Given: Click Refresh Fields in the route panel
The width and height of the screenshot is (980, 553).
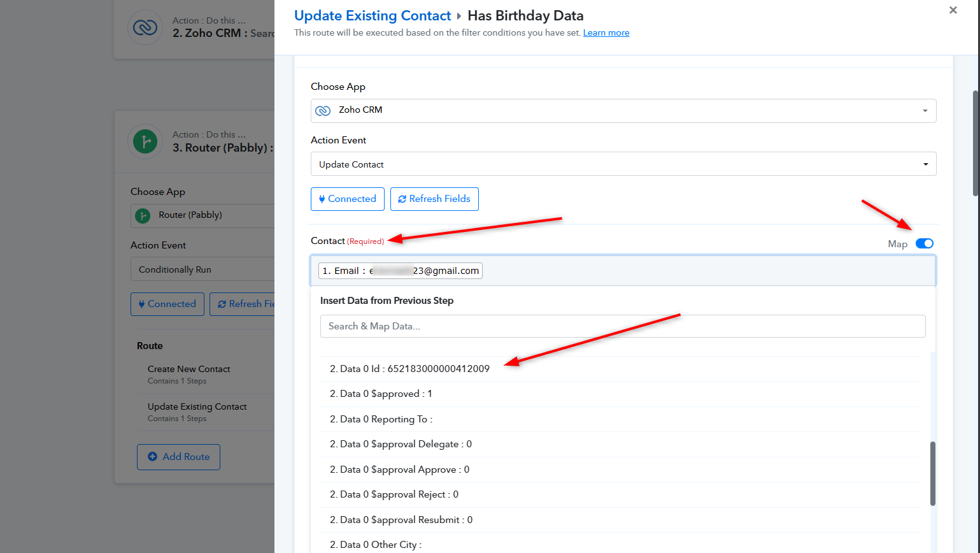Looking at the screenshot, I should click(434, 199).
